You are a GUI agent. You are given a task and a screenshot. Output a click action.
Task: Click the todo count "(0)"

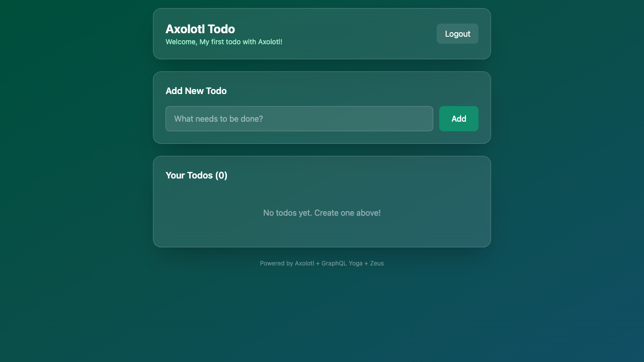pyautogui.click(x=221, y=175)
